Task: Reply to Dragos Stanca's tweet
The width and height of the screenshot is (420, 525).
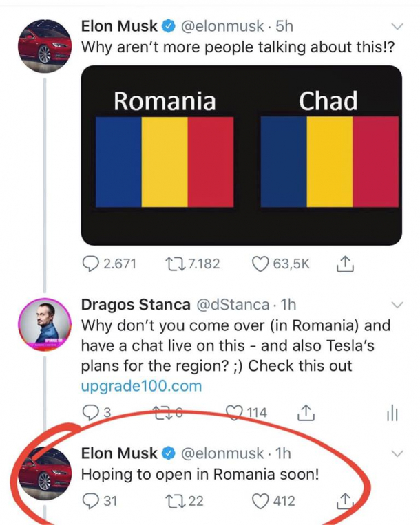Action: [90, 412]
